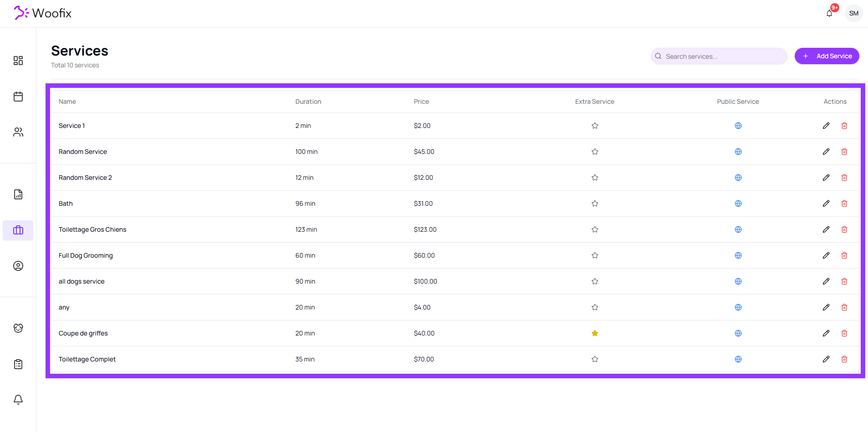Select the Services briefcase sidebar item
The width and height of the screenshot is (868, 432).
click(x=18, y=230)
